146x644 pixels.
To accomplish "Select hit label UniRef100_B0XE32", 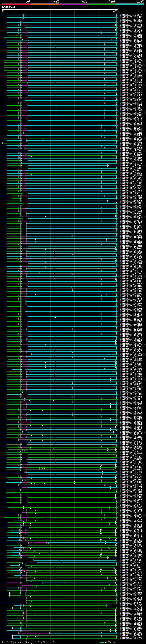I will click(x=131, y=560).
